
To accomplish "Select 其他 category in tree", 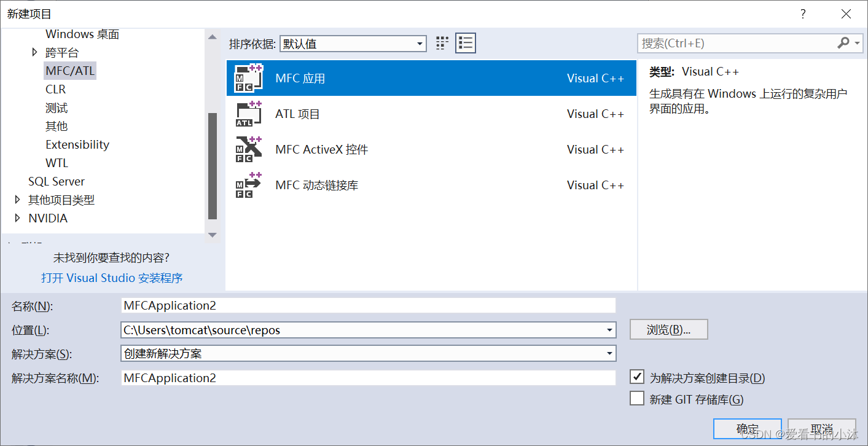I will point(57,126).
